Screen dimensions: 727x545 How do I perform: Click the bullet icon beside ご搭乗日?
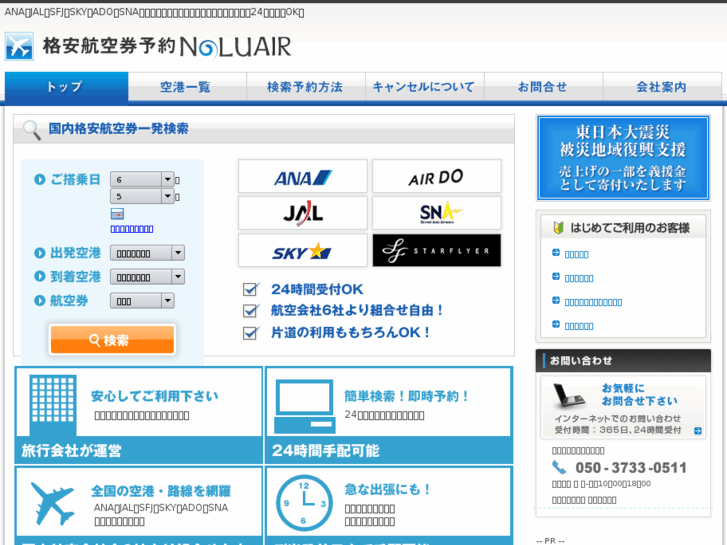pos(40,179)
